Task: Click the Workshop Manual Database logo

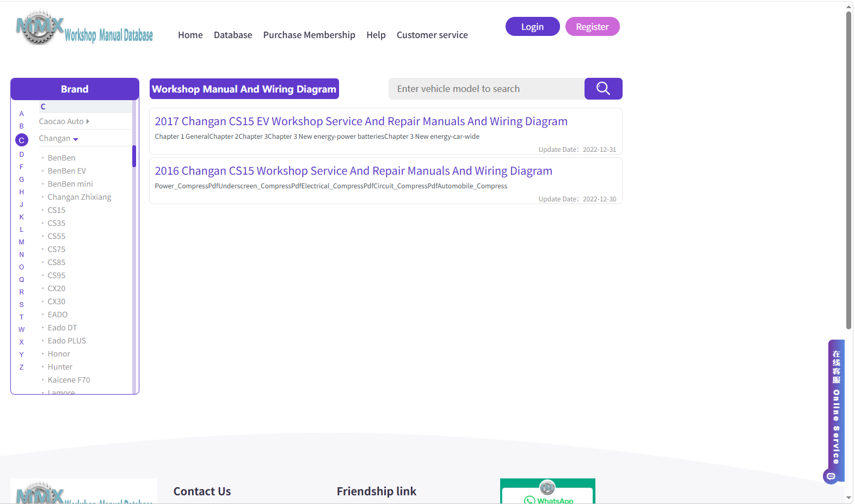Action: pos(84,28)
